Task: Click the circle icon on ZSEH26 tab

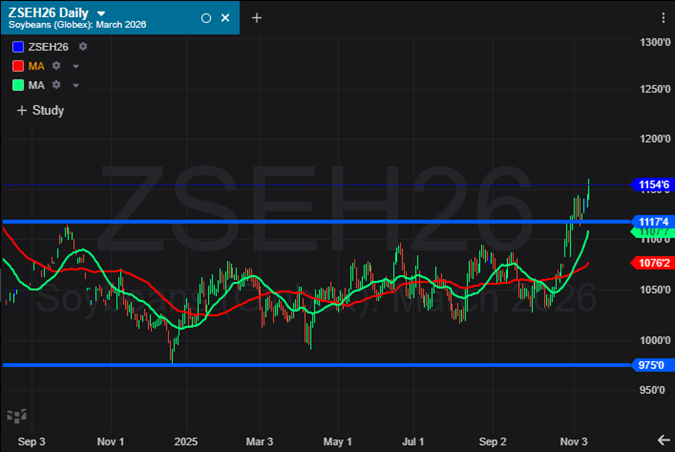Action: click(x=206, y=18)
